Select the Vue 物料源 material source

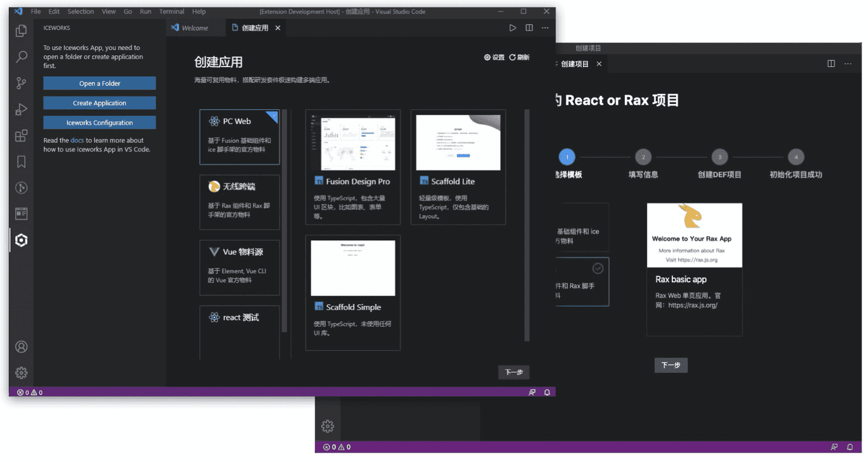(x=240, y=267)
